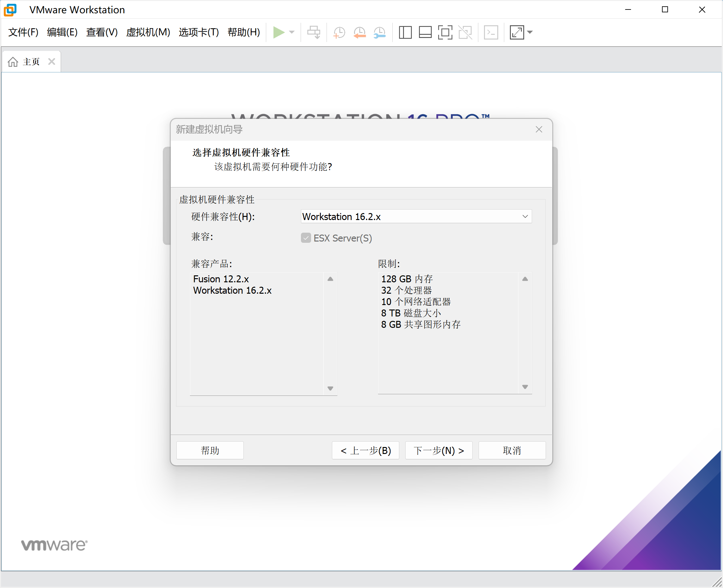723x588 pixels.
Task: Open the console view terminal icon
Action: (x=491, y=33)
